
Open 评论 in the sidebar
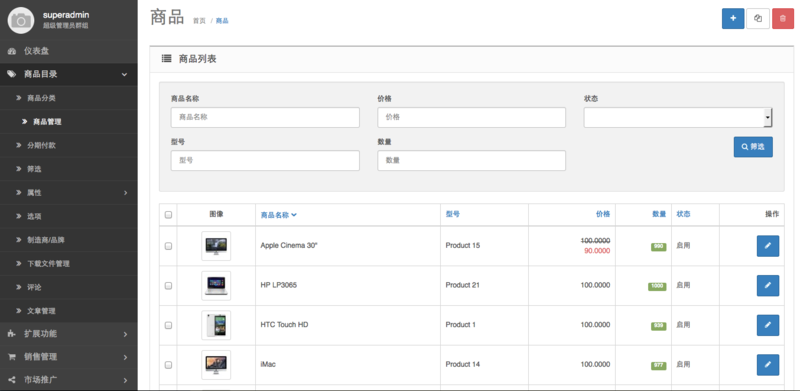68,287
